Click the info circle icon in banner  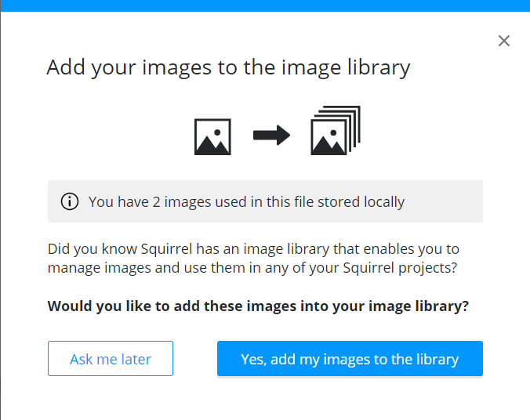click(x=70, y=201)
